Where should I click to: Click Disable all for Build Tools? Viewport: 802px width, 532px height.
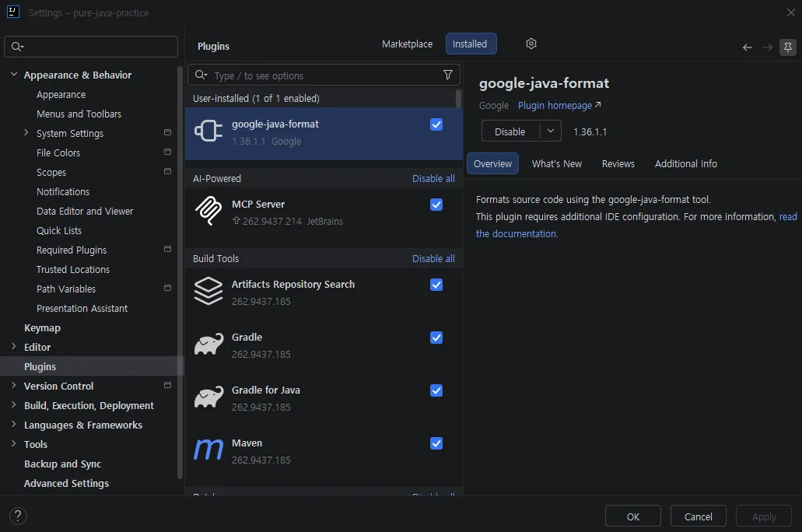click(x=433, y=258)
